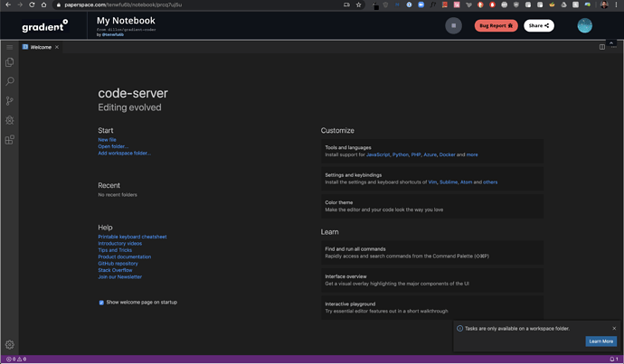Open Introductory videos link

coord(119,243)
